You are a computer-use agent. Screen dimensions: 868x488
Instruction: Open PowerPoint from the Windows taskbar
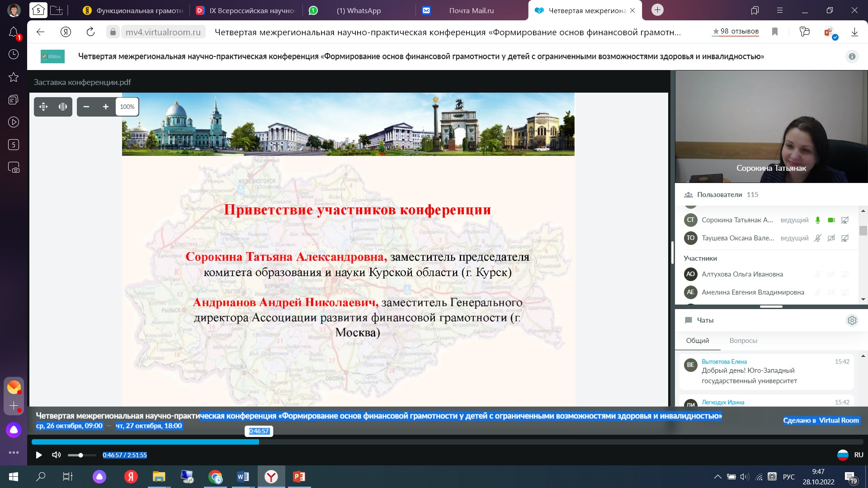tap(299, 477)
